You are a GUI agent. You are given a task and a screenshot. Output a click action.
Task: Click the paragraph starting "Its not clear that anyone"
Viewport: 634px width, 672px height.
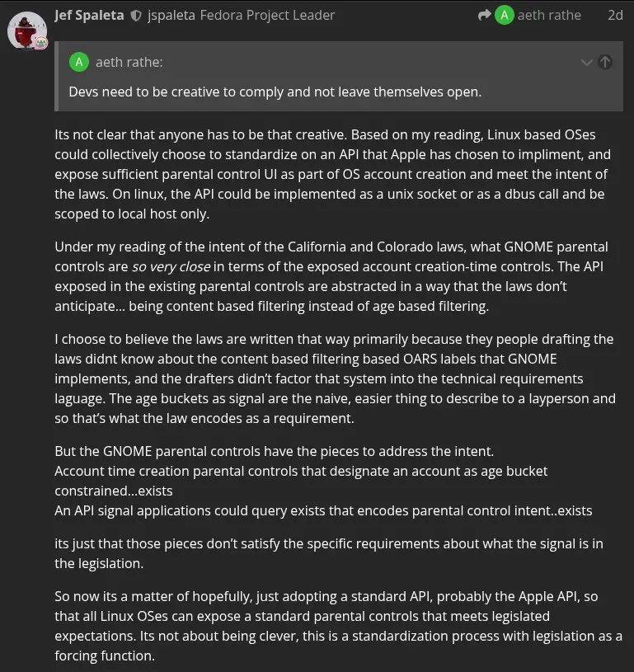pos(332,174)
